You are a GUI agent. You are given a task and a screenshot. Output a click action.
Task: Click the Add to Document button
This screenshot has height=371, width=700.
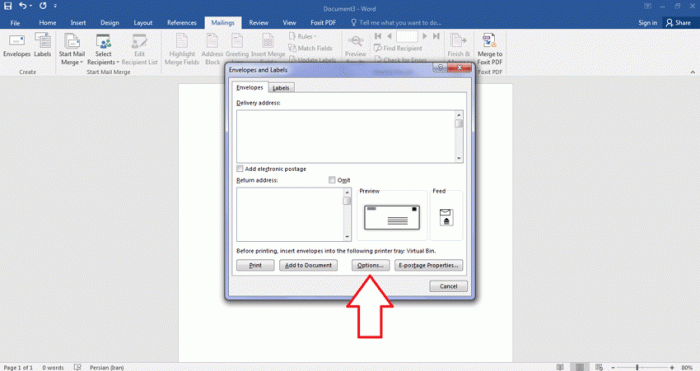tap(308, 265)
